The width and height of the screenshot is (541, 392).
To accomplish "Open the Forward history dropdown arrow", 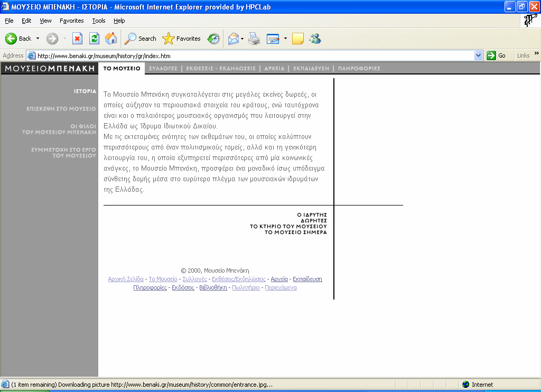I will tap(64, 39).
